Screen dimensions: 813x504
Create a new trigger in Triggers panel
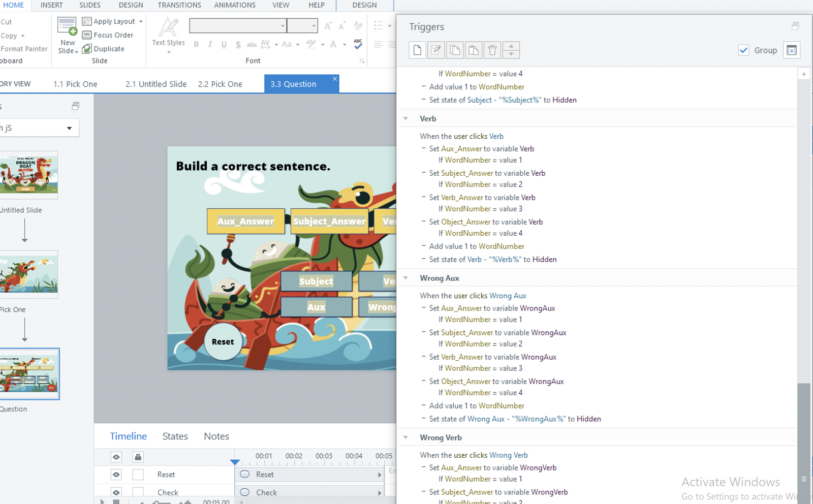[x=417, y=50]
